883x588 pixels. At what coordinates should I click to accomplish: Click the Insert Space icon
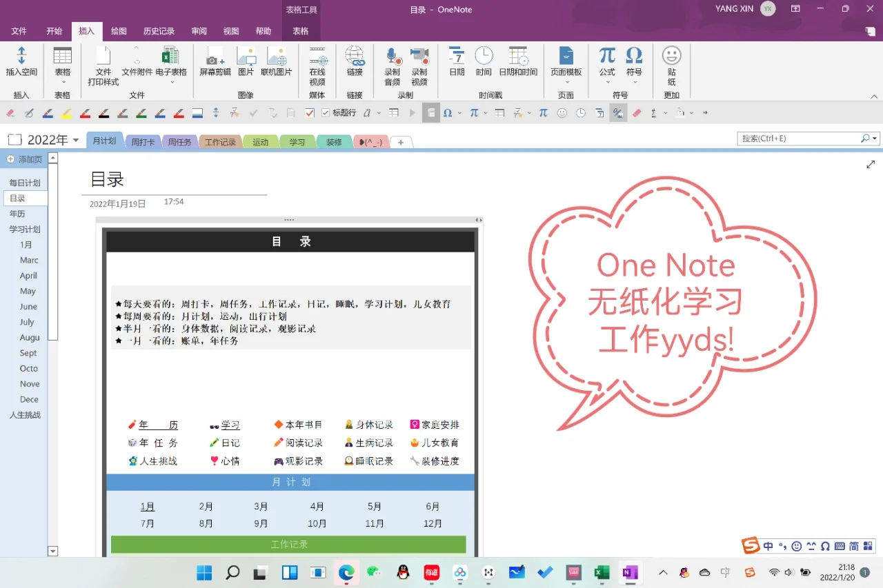coord(21,62)
